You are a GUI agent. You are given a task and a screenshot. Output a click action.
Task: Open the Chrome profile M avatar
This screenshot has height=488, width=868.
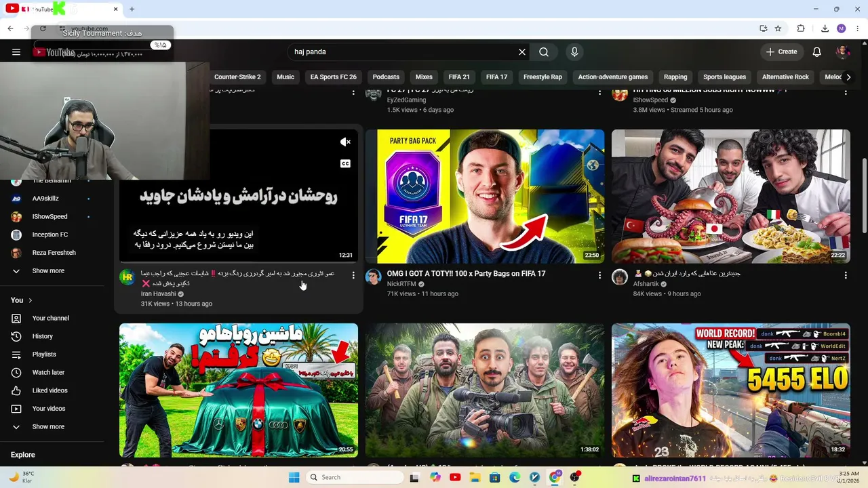842,28
